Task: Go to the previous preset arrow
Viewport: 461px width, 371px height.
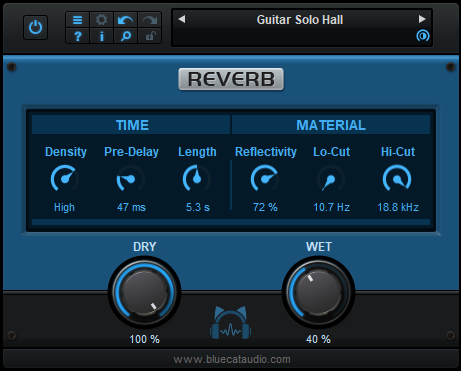Action: [182, 19]
